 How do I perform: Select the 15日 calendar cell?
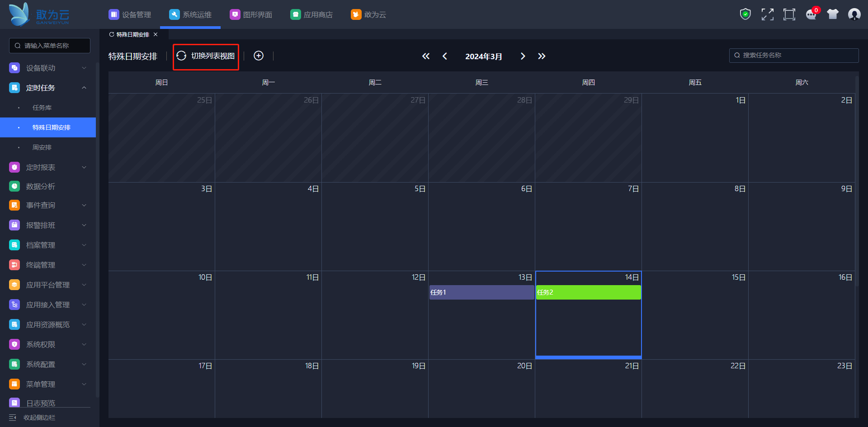695,315
